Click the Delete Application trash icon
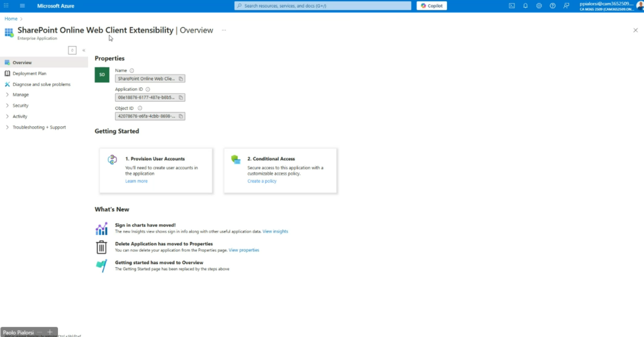The height and width of the screenshot is (337, 644). click(x=101, y=247)
